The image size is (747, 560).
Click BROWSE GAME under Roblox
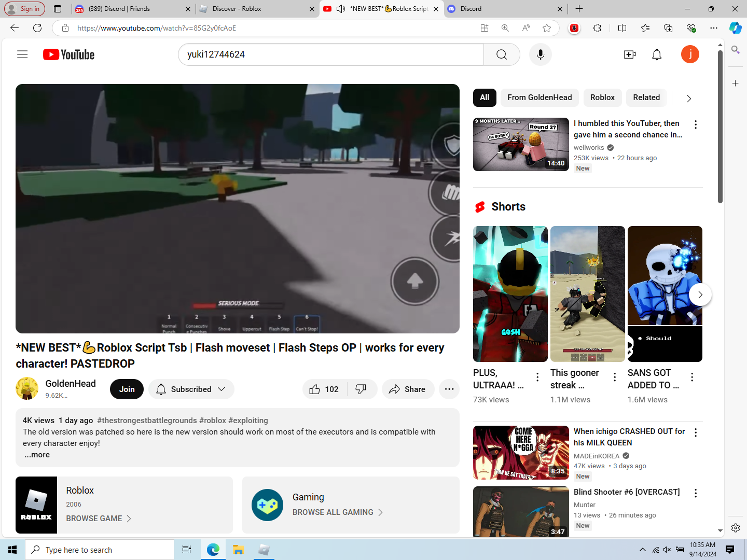[x=99, y=519]
